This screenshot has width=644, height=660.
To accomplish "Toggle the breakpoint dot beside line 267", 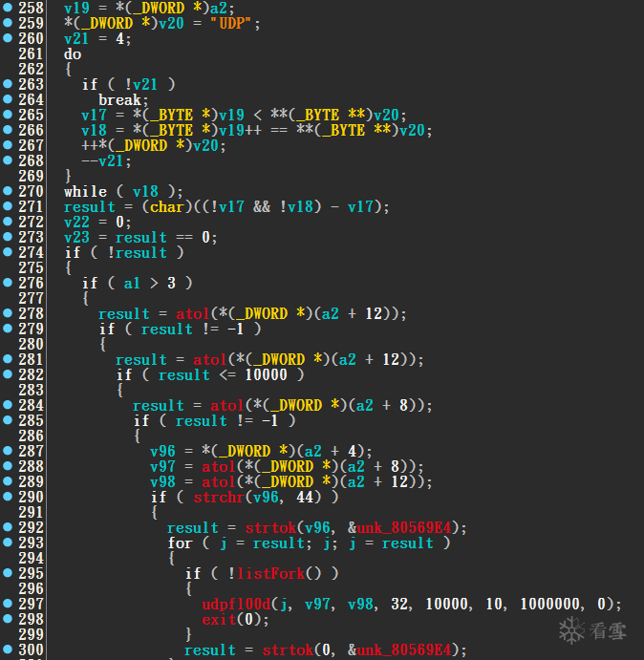I will point(7,145).
